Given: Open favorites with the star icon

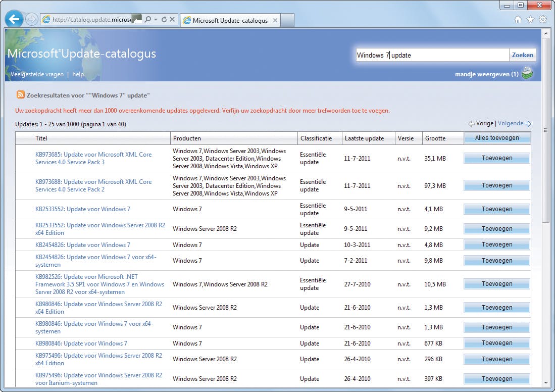Looking at the screenshot, I should pyautogui.click(x=530, y=20).
